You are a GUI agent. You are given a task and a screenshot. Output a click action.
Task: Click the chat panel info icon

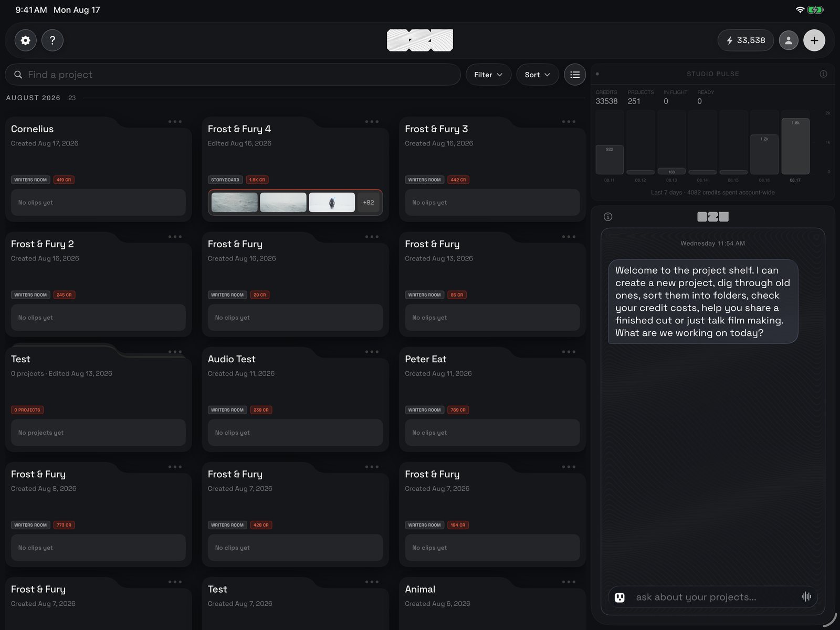(x=608, y=217)
